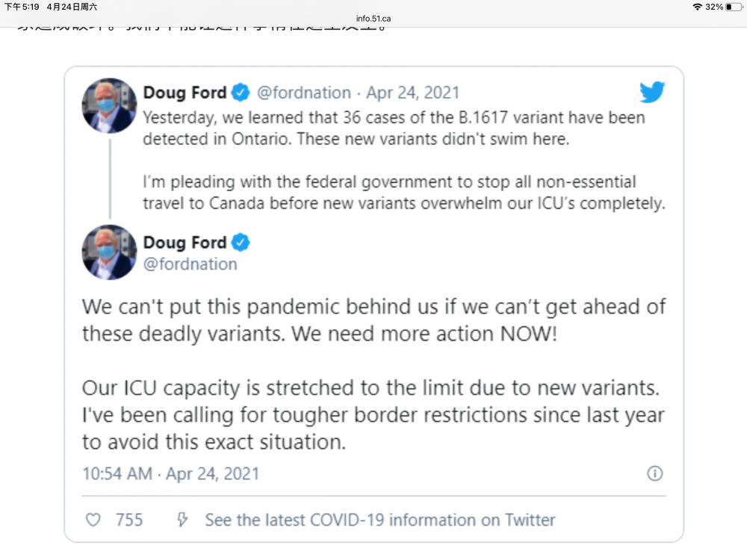Click the Doug Ford name in main tweet

[x=185, y=243]
